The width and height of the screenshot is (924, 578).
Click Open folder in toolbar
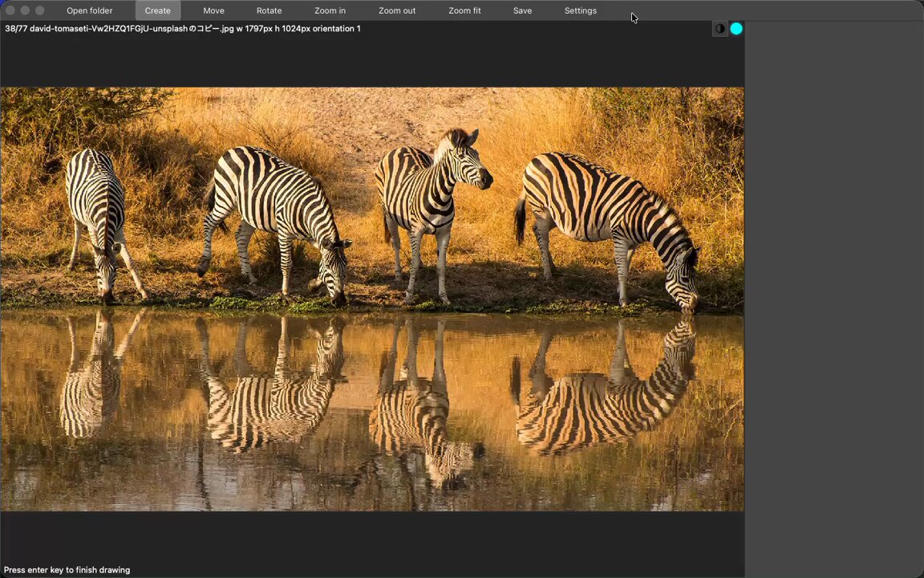tap(90, 10)
